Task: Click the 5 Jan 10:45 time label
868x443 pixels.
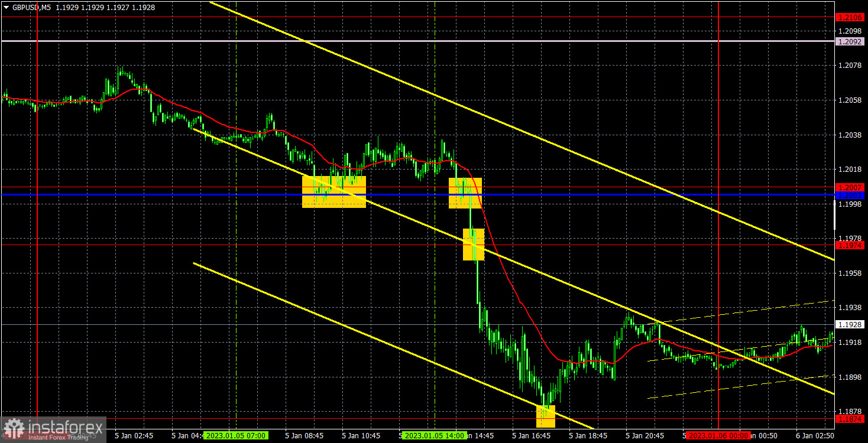Action: point(361,436)
